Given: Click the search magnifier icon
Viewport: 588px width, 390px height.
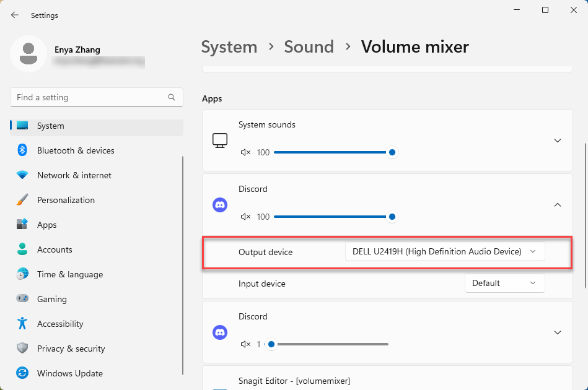Looking at the screenshot, I should 172,97.
